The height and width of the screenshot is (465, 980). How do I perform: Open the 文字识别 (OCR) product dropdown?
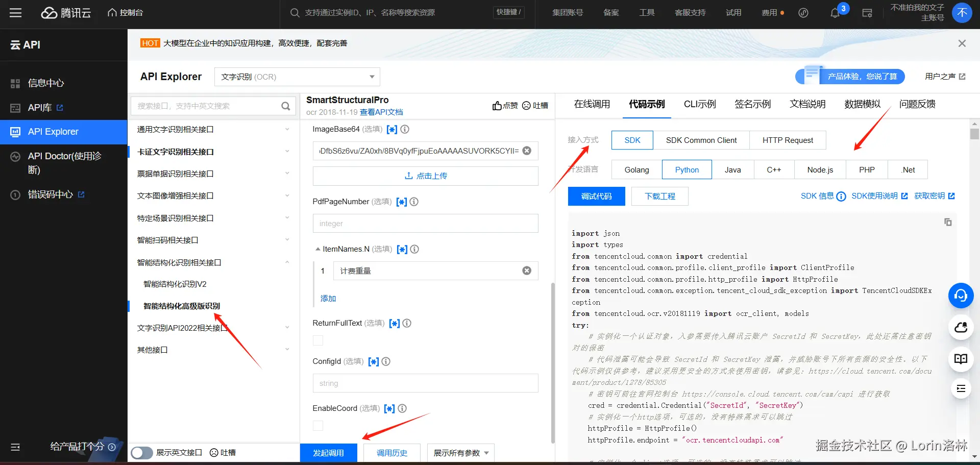click(297, 77)
